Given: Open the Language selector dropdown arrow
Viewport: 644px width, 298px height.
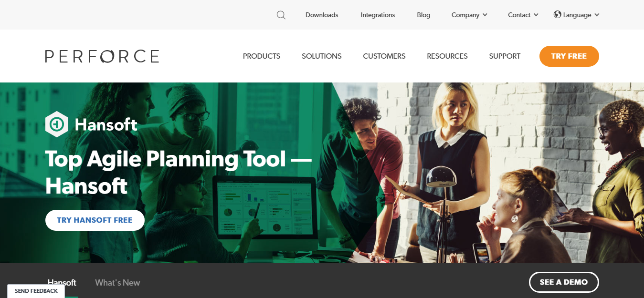Looking at the screenshot, I should [597, 15].
